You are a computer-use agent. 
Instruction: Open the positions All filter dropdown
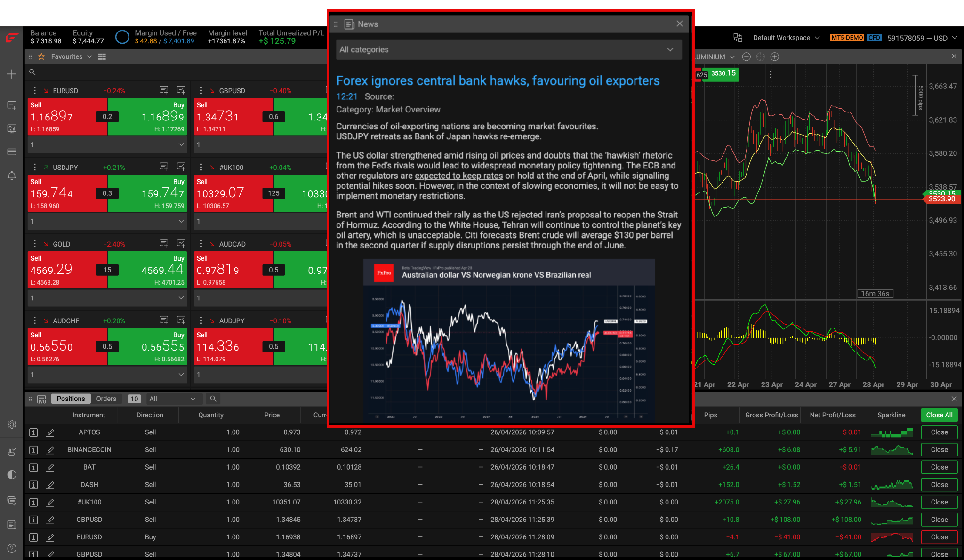click(x=174, y=399)
